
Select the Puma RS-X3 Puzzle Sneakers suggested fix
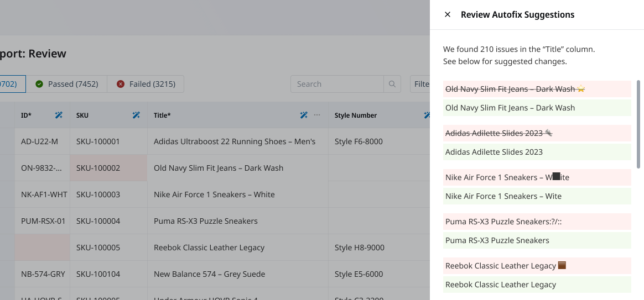click(537, 240)
